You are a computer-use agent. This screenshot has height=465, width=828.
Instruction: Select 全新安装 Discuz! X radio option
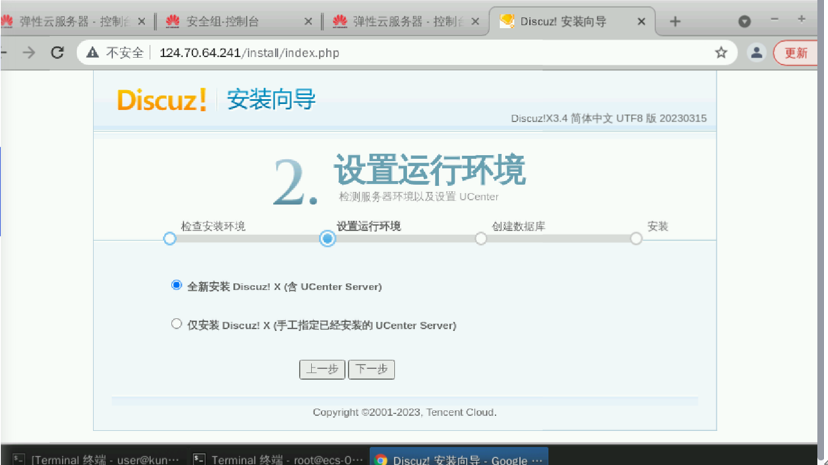[177, 286]
